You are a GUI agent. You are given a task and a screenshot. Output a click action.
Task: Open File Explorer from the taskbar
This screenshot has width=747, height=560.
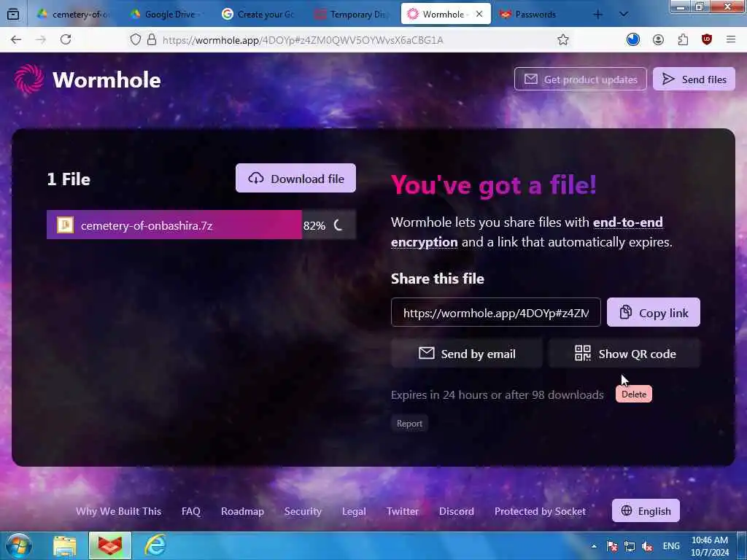pyautogui.click(x=64, y=545)
